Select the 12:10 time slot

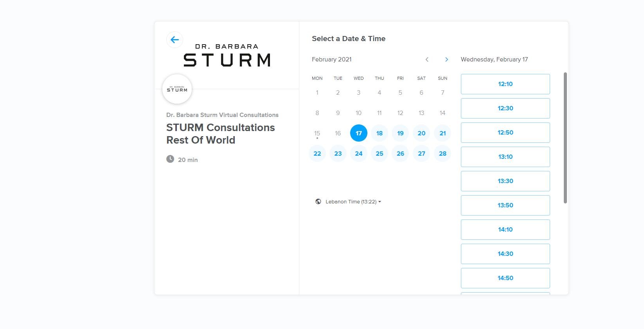(505, 84)
